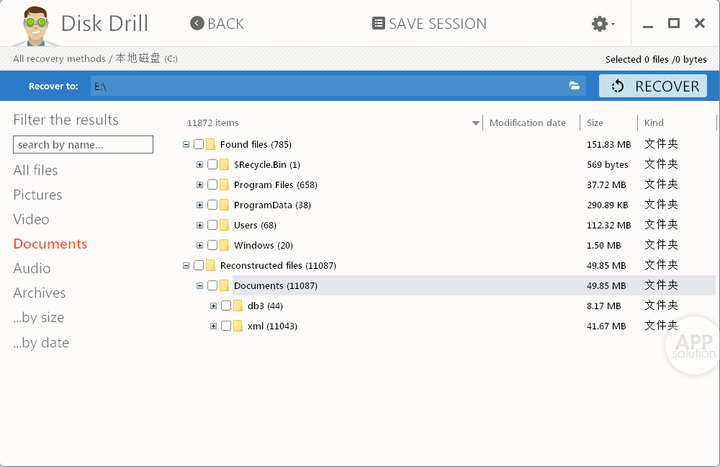This screenshot has height=467, width=720.
Task: Check the xml folder checkbox
Action: click(226, 326)
